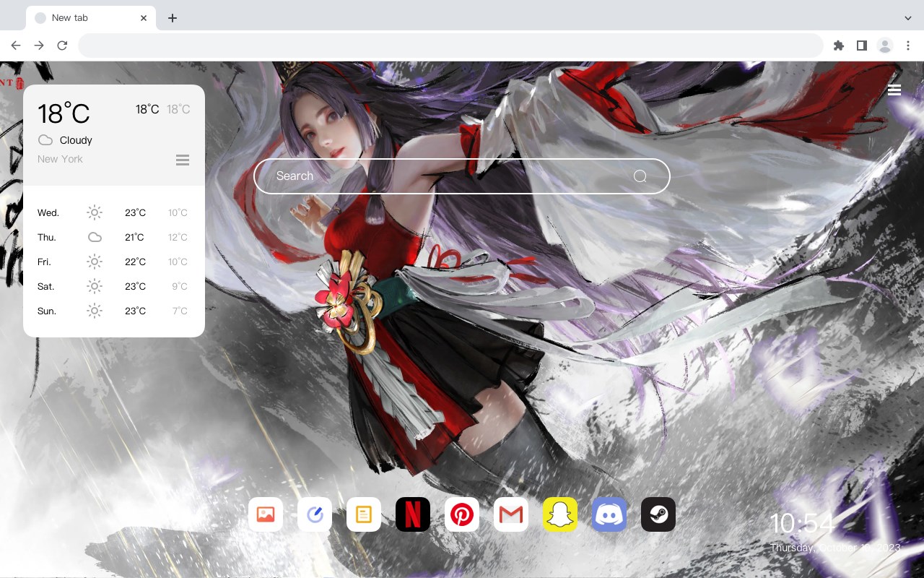Select the Thu. forecast row label

(x=47, y=237)
